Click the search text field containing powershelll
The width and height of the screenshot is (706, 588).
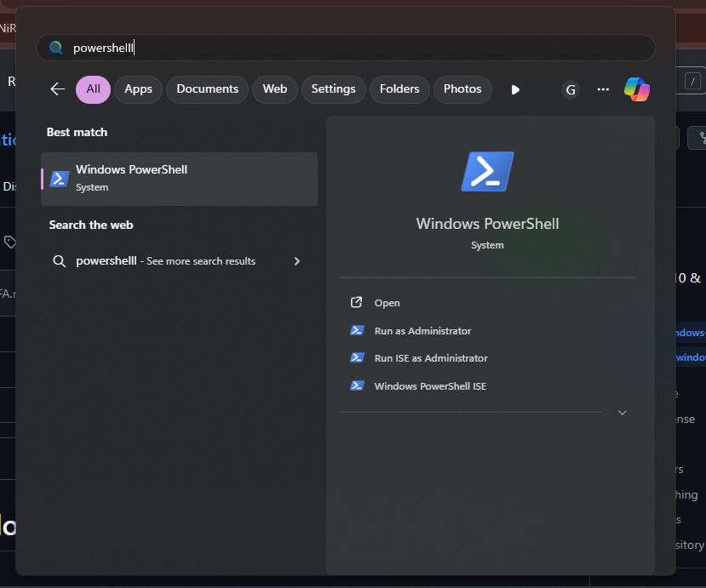[341, 48]
